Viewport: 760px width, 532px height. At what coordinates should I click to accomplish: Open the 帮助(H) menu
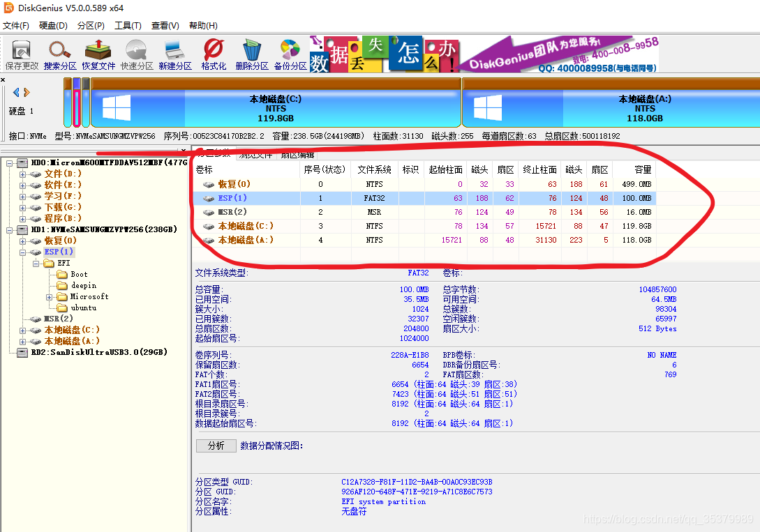203,26
